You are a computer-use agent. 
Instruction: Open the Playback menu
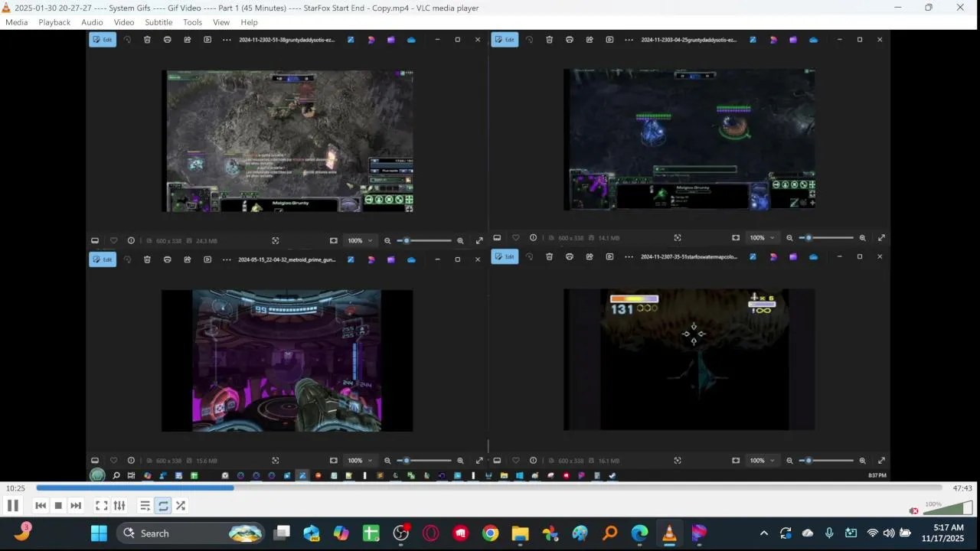[54, 22]
